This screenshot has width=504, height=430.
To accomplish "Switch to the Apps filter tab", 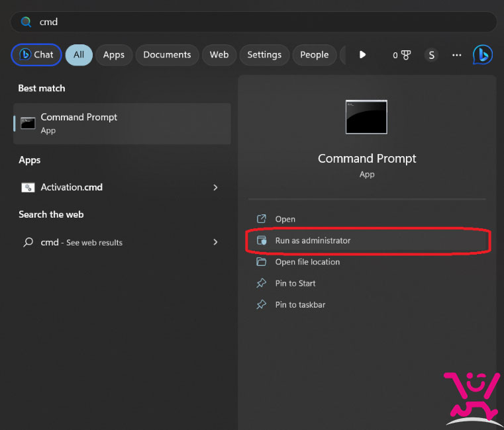I will tap(114, 55).
